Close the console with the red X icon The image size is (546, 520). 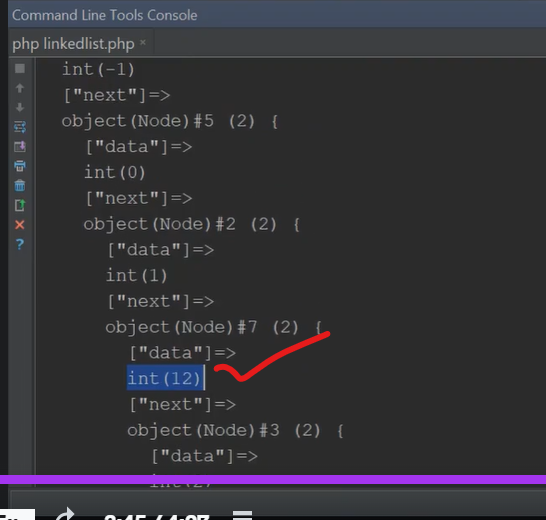click(20, 225)
